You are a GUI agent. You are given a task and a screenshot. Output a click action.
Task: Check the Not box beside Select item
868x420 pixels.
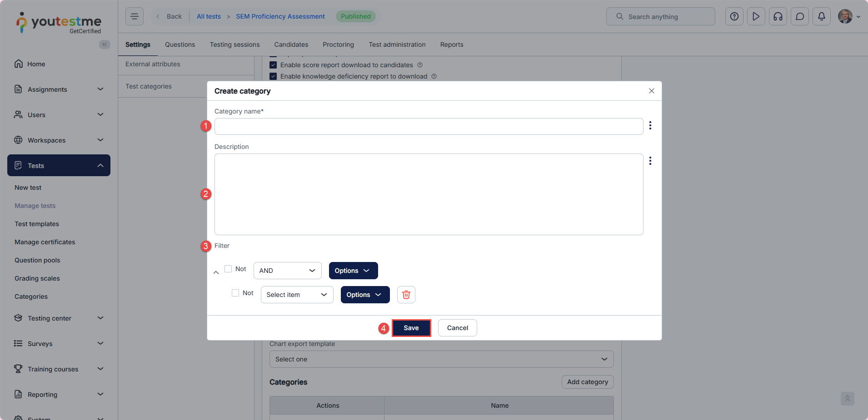(235, 293)
